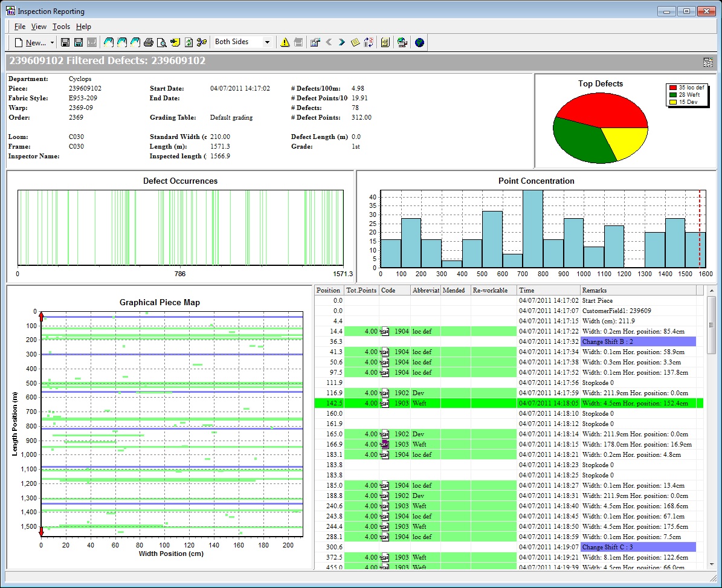This screenshot has height=588, width=722.
Task: Click the globe icon in toolbar
Action: pyautogui.click(x=419, y=42)
